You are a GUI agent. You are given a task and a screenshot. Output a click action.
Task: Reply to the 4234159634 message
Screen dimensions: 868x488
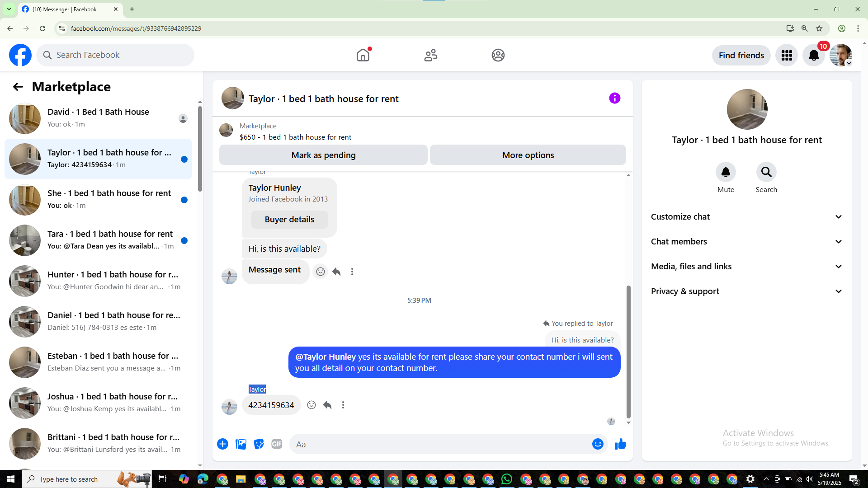327,405
